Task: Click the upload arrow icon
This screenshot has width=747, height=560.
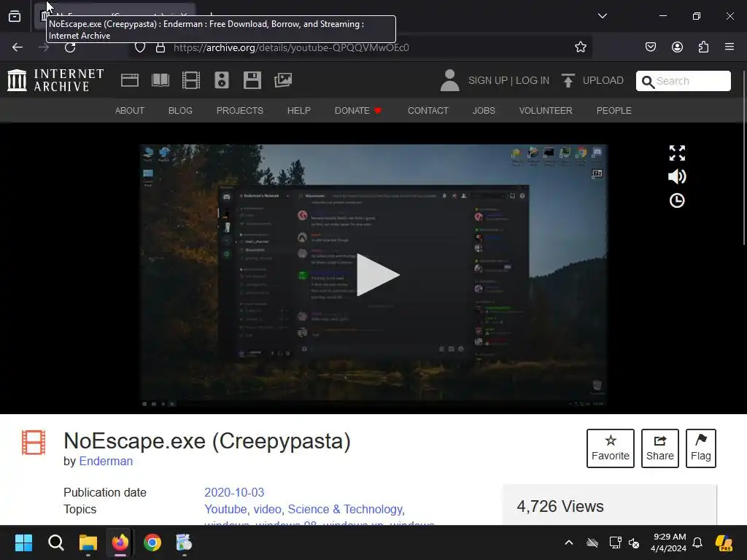Action: click(x=568, y=80)
